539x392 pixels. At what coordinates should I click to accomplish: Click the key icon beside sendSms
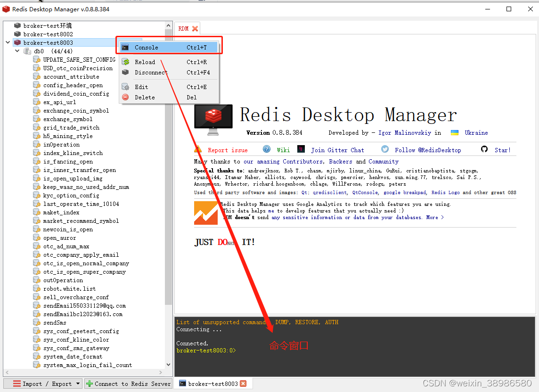click(37, 322)
